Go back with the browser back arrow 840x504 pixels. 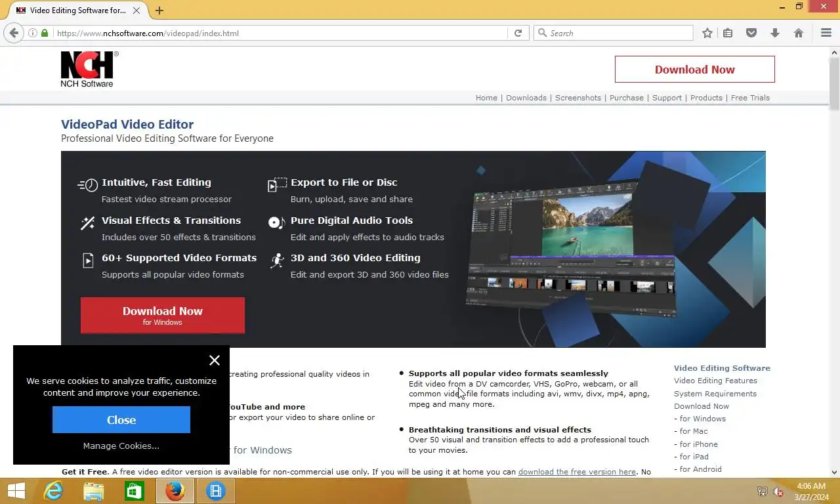point(14,33)
